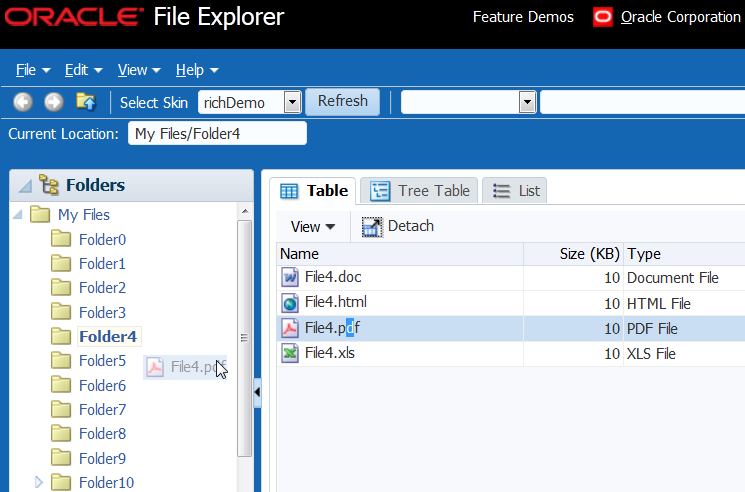This screenshot has height=492, width=745.
Task: Select the File4.xls file name
Action: coord(330,353)
